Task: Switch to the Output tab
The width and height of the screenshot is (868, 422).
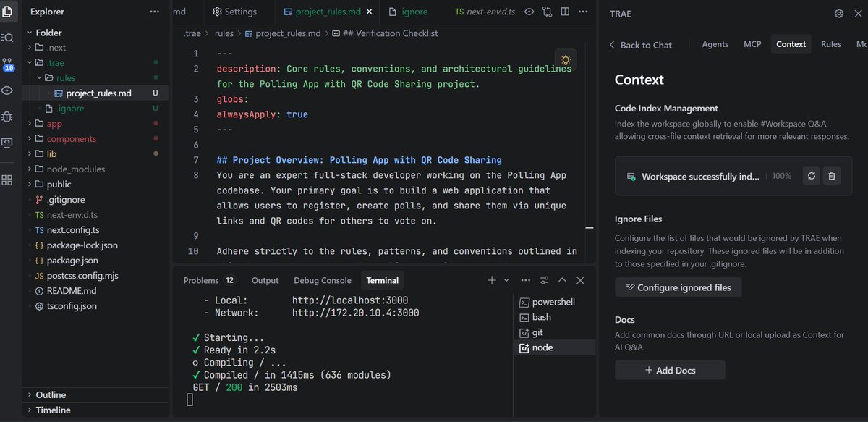Action: coord(265,280)
